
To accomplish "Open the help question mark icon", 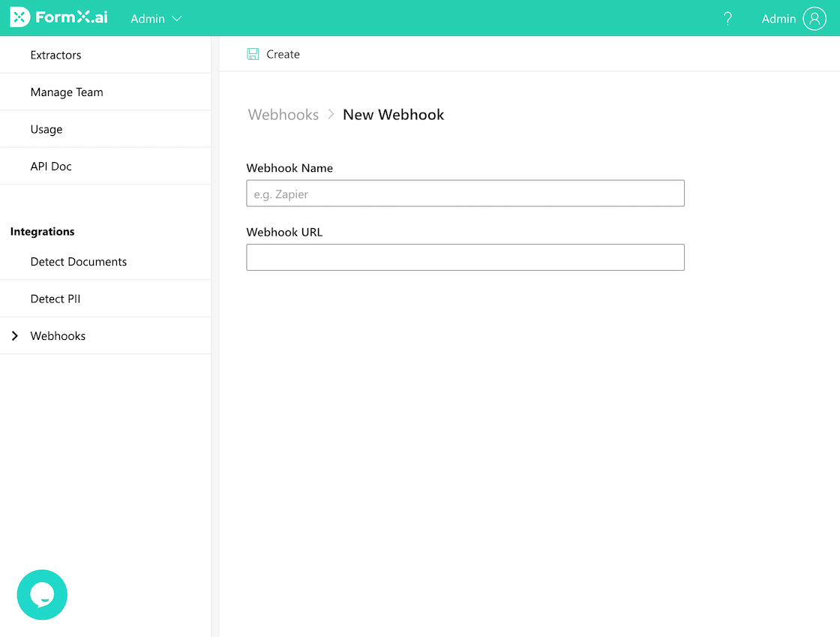I will (x=727, y=19).
